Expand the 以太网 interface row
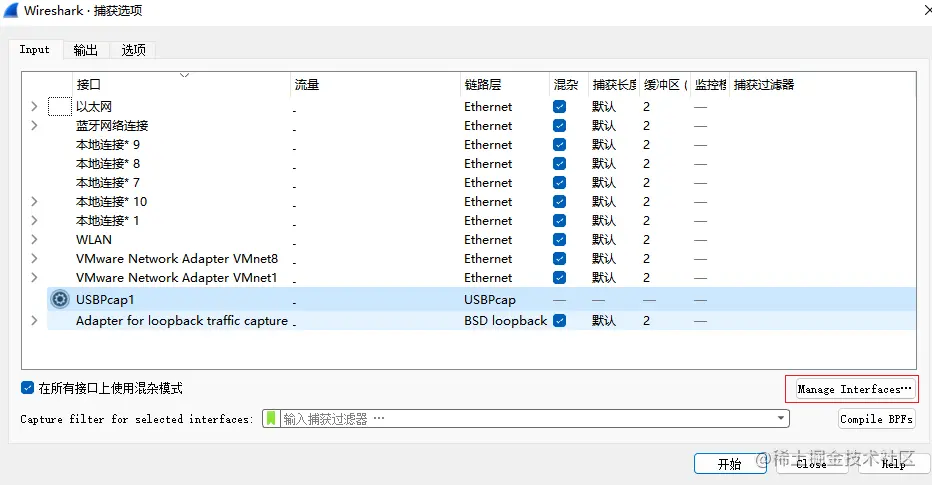The height and width of the screenshot is (485, 932). (34, 106)
